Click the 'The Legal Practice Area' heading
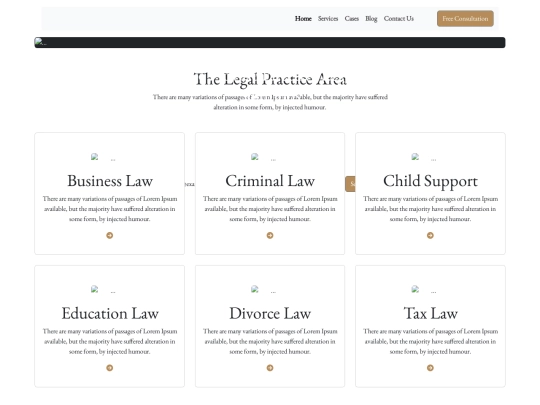This screenshot has height=405, width=540. pos(270,80)
